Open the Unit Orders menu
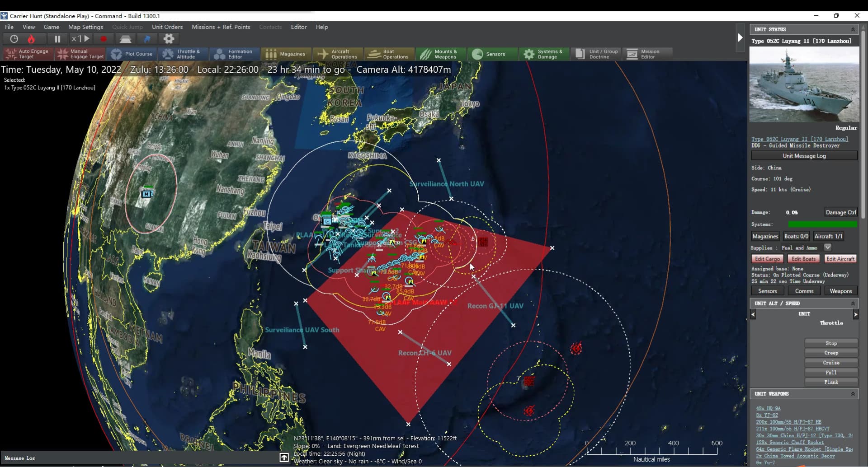This screenshot has height=467, width=868. pyautogui.click(x=167, y=27)
